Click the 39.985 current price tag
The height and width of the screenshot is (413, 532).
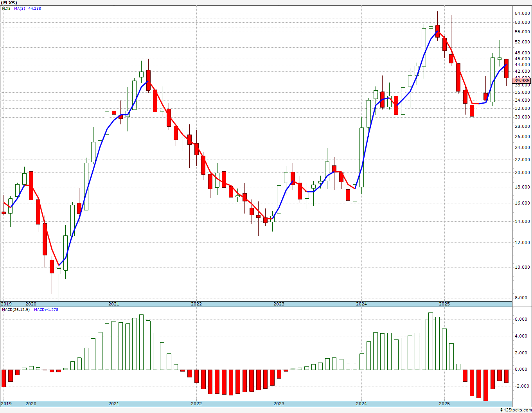click(522, 81)
